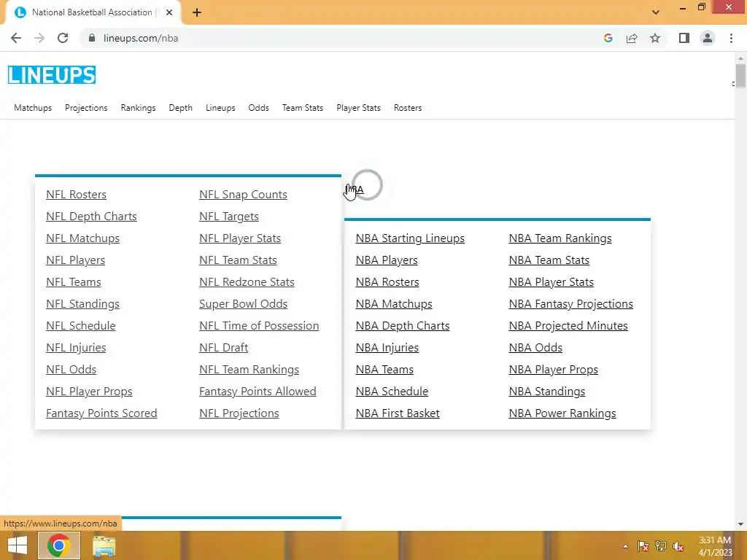This screenshot has height=560, width=747.
Task: Open NBA Depth Charts link
Action: 403,326
